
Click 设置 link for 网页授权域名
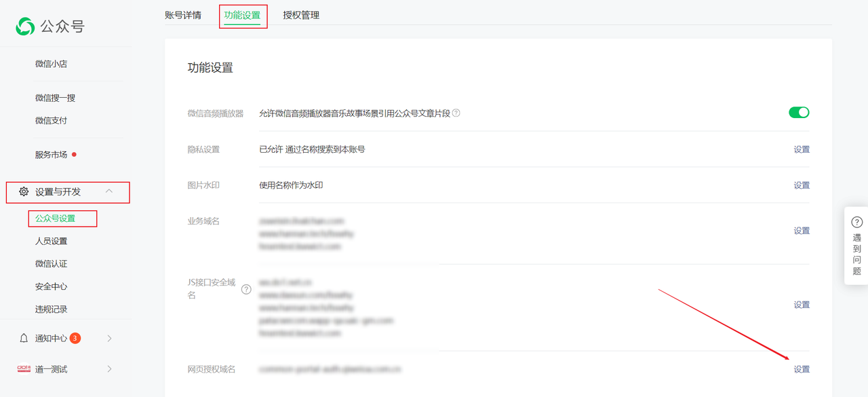tap(802, 369)
